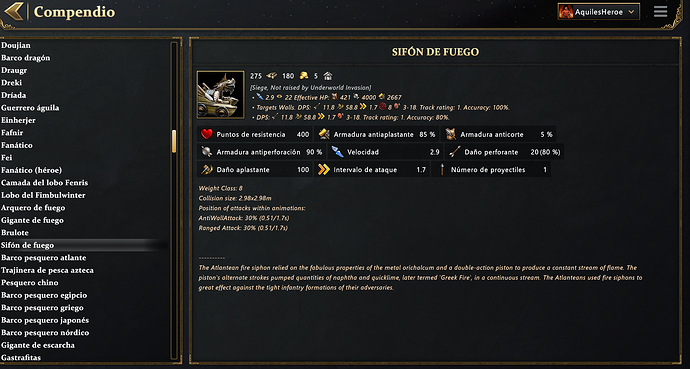690x369 pixels.
Task: Click the red heart hit points icon
Action: pos(206,134)
